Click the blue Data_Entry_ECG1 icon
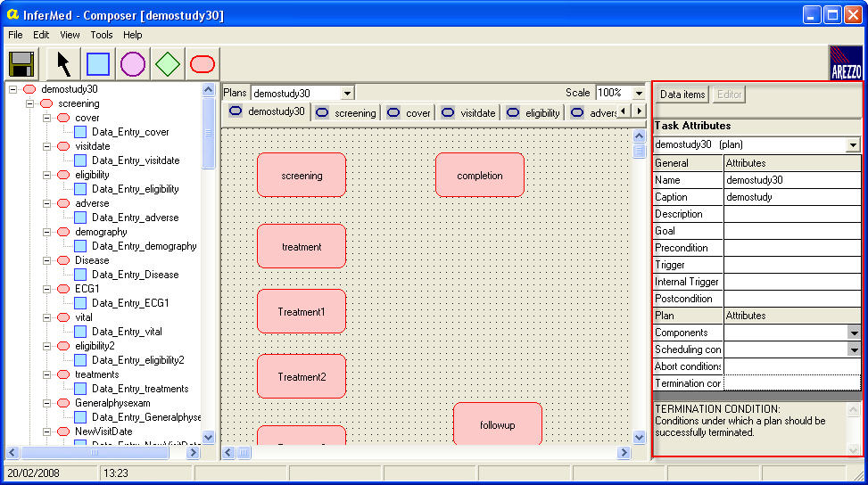Image resolution: width=868 pixels, height=485 pixels. click(80, 303)
